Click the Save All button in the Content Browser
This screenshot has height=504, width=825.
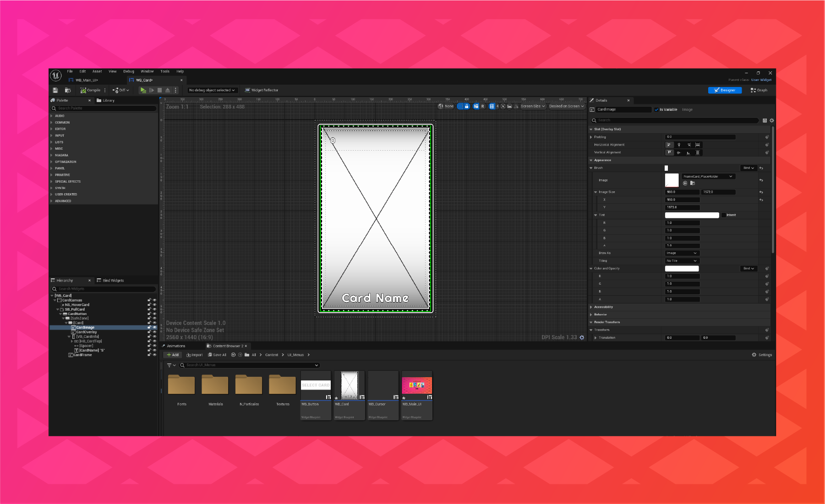click(218, 355)
